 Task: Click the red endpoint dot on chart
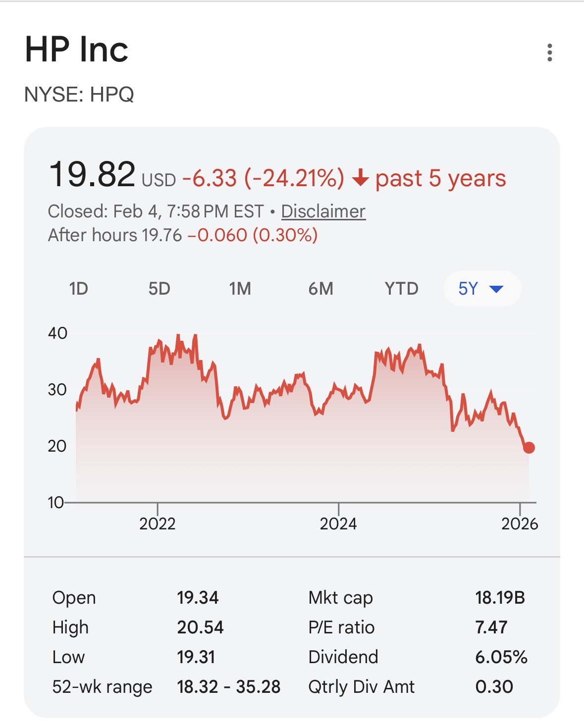click(529, 448)
